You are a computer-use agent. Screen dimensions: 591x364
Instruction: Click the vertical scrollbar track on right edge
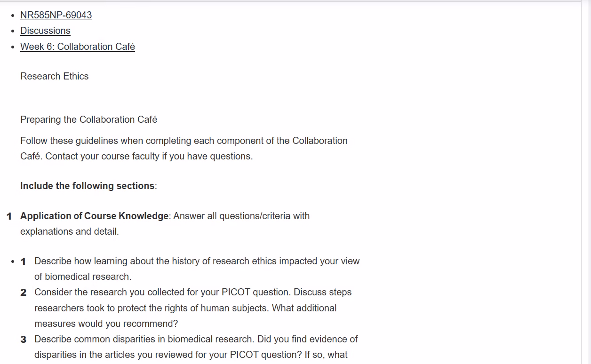586,182
